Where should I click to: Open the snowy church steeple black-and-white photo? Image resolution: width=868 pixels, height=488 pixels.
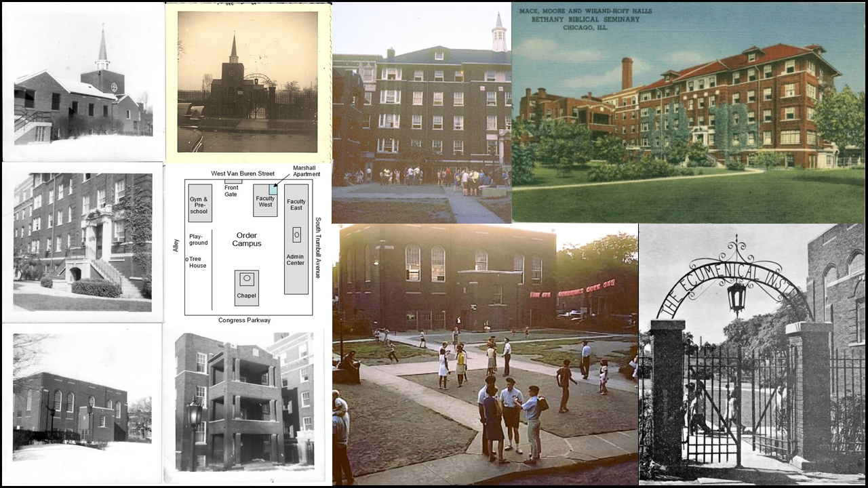click(83, 82)
